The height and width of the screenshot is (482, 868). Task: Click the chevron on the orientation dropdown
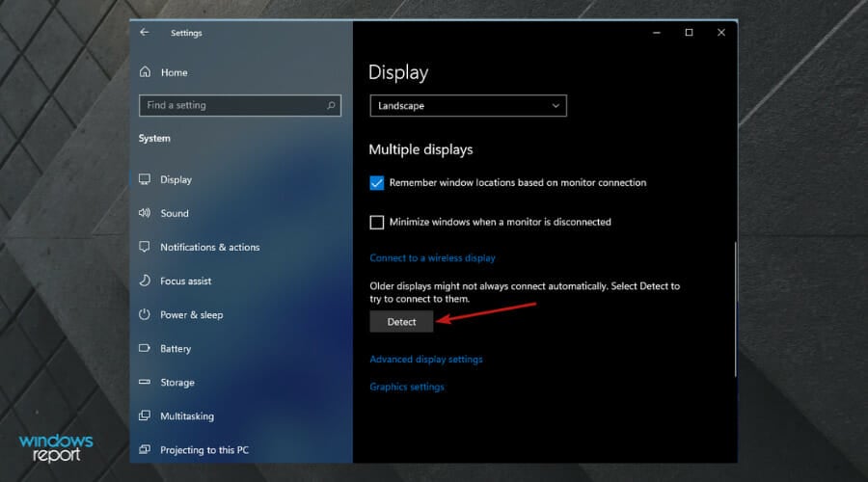click(556, 106)
